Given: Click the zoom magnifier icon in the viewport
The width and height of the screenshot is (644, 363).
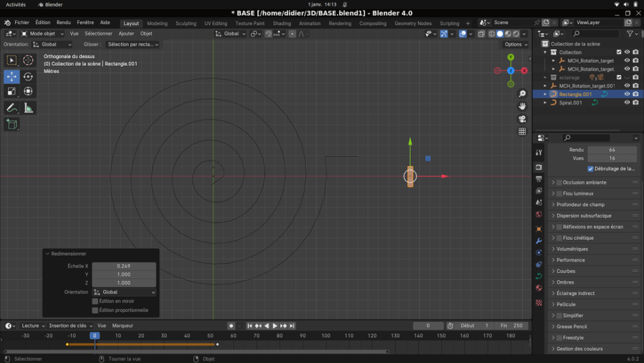Looking at the screenshot, I should click(x=522, y=94).
